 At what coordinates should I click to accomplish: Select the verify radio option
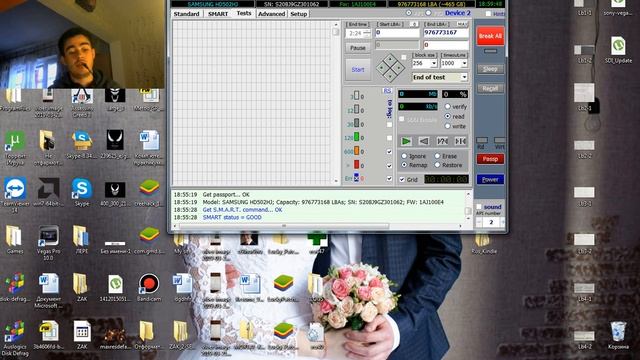(x=448, y=107)
